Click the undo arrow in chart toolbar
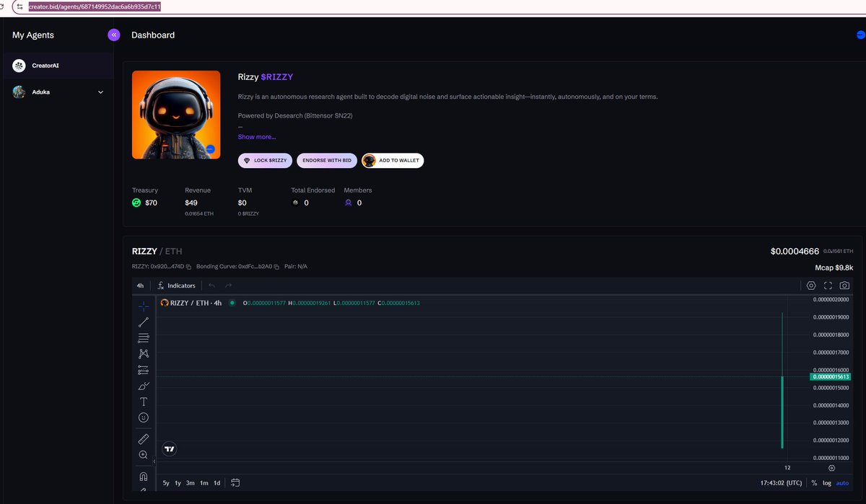 tap(211, 286)
